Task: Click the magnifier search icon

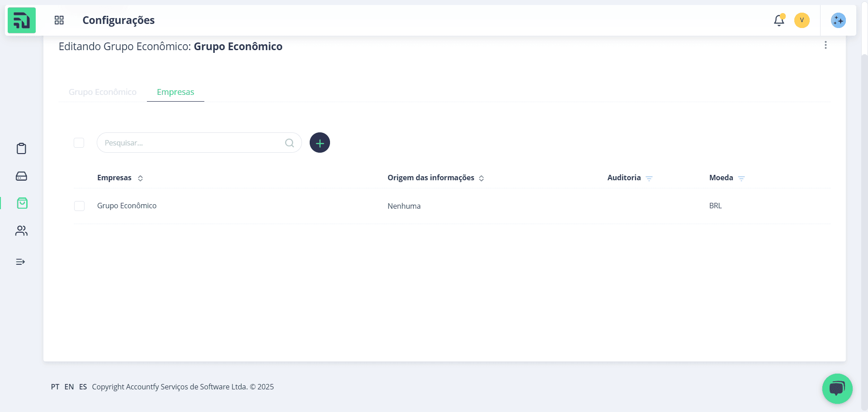Action: (290, 143)
